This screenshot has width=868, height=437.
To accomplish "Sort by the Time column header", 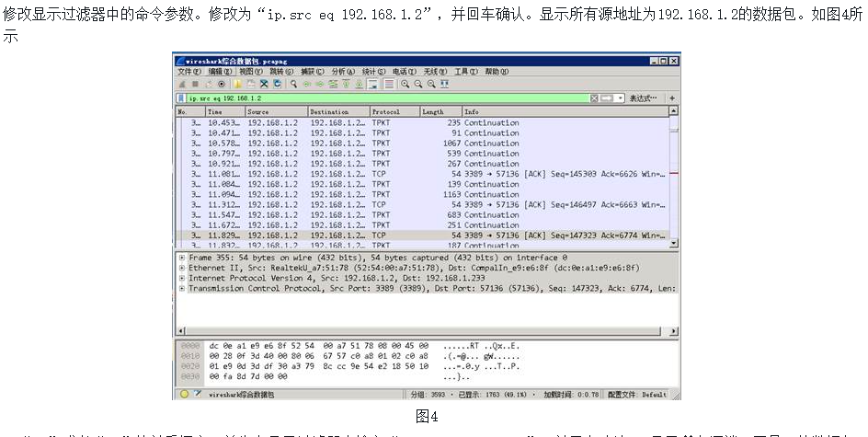I will [225, 112].
